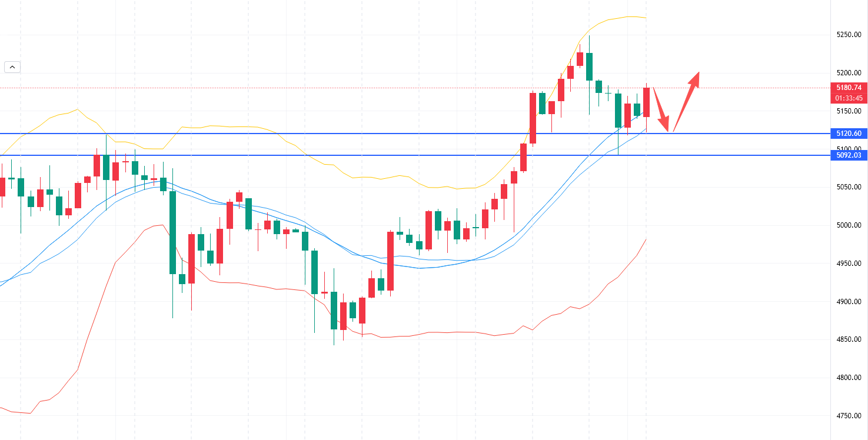This screenshot has width=868, height=440.
Task: Click the 5200.00 price axis label
Action: [x=848, y=73]
